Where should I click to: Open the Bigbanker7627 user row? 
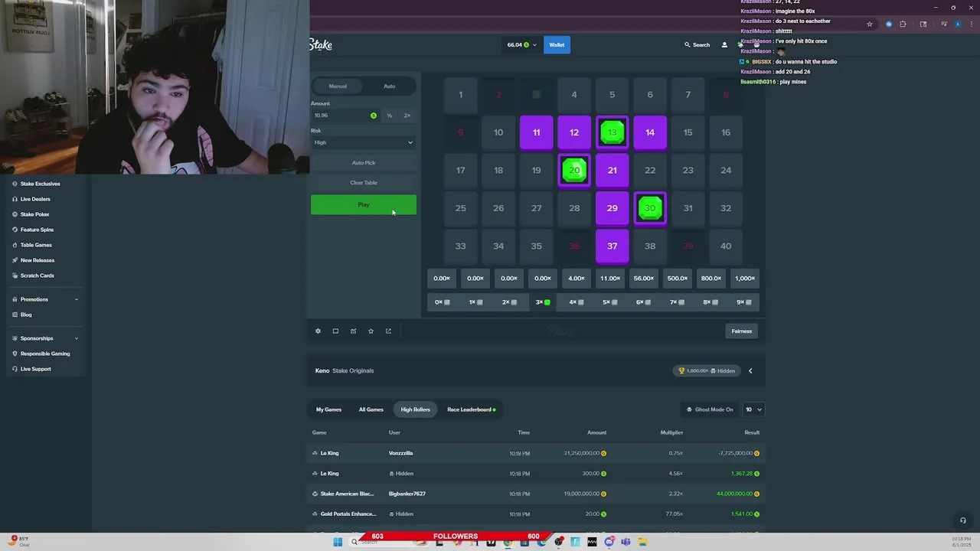407,494
